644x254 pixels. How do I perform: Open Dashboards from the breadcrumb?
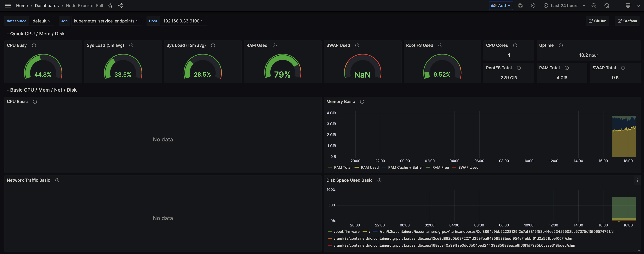point(47,5)
